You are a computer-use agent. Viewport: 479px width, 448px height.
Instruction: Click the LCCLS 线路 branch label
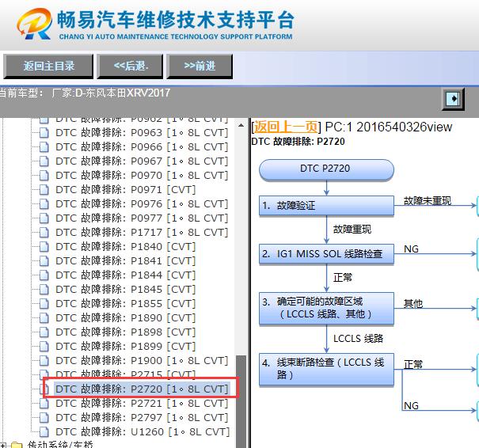pyautogui.click(x=358, y=338)
